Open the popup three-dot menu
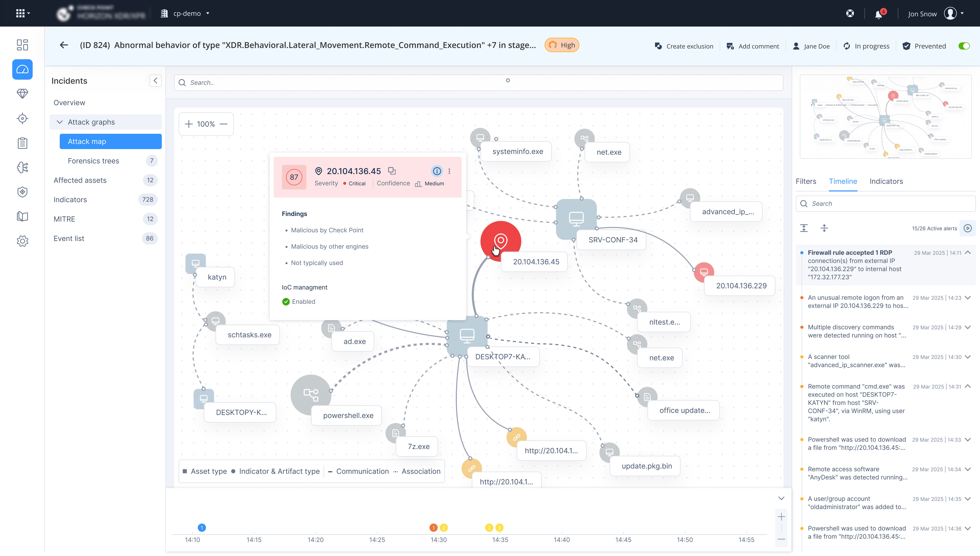Viewport: 980px width, 556px height. pos(449,171)
